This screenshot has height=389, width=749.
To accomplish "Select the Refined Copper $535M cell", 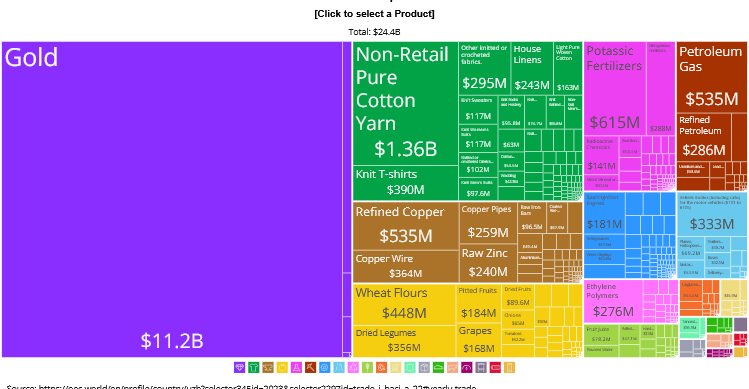I will (x=406, y=226).
